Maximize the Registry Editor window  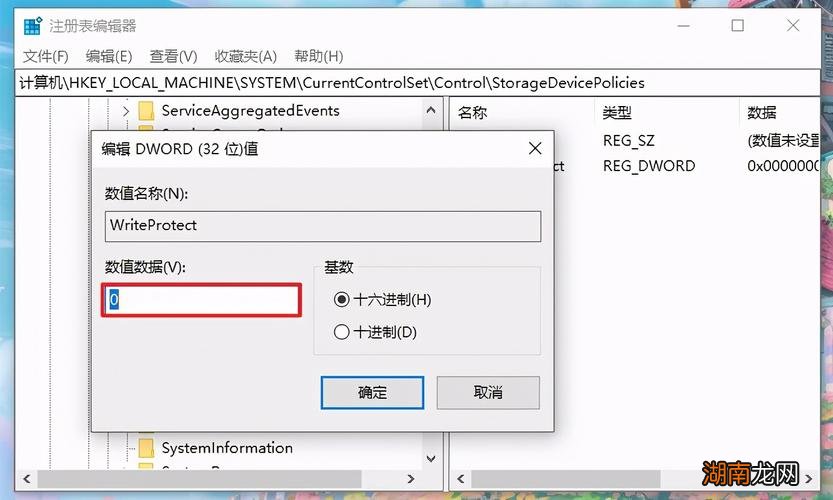click(737, 26)
